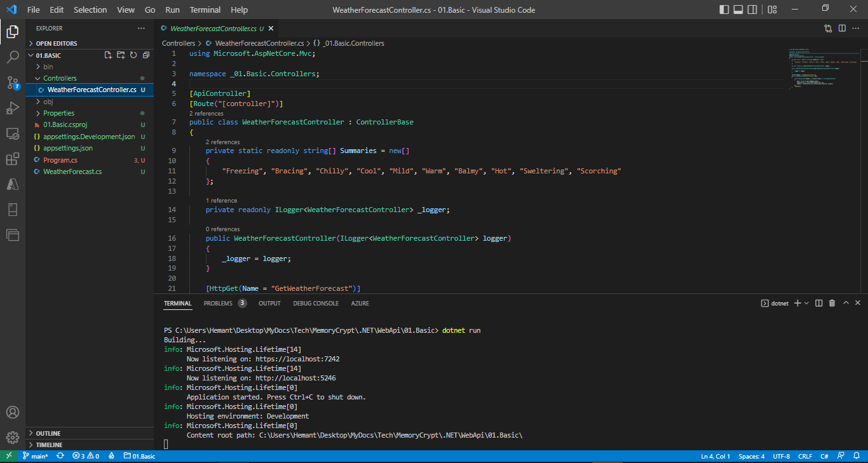Image resolution: width=868 pixels, height=463 pixels.
Task: Click Synchronize Changes icon in status bar
Action: point(60,456)
